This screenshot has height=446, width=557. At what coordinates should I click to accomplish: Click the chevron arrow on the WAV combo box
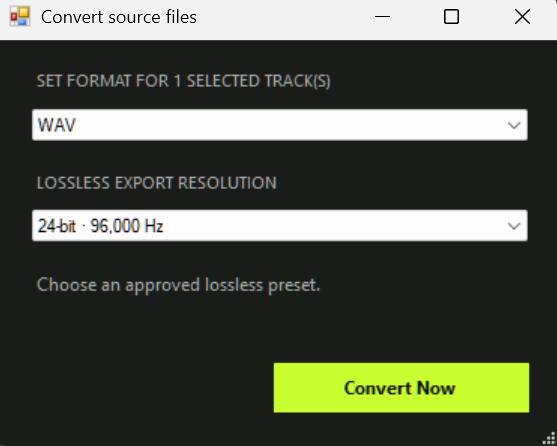coord(514,125)
